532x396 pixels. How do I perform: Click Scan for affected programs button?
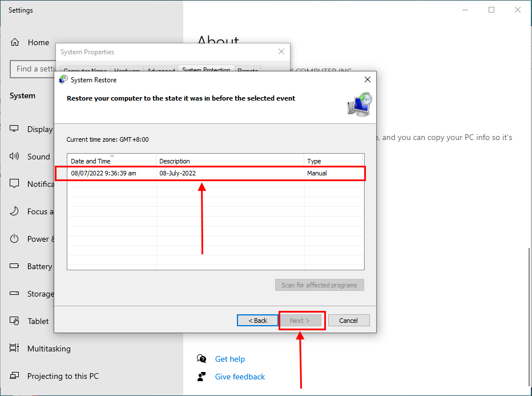pos(319,285)
